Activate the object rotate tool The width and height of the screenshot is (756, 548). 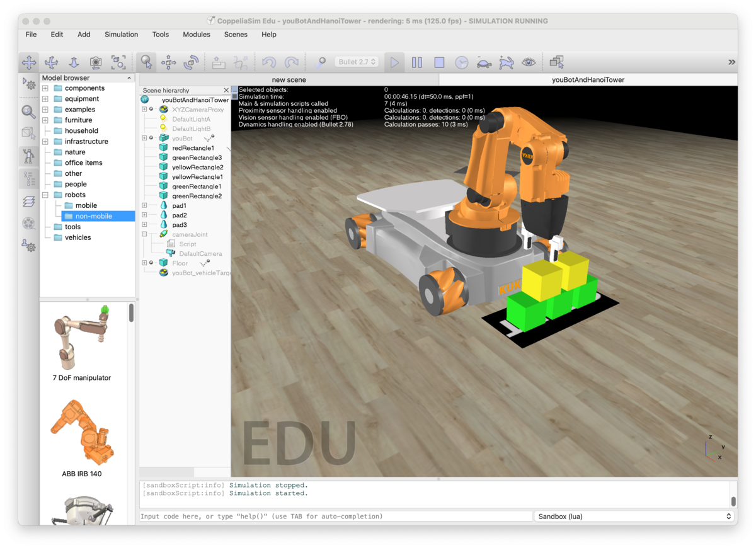(x=191, y=62)
